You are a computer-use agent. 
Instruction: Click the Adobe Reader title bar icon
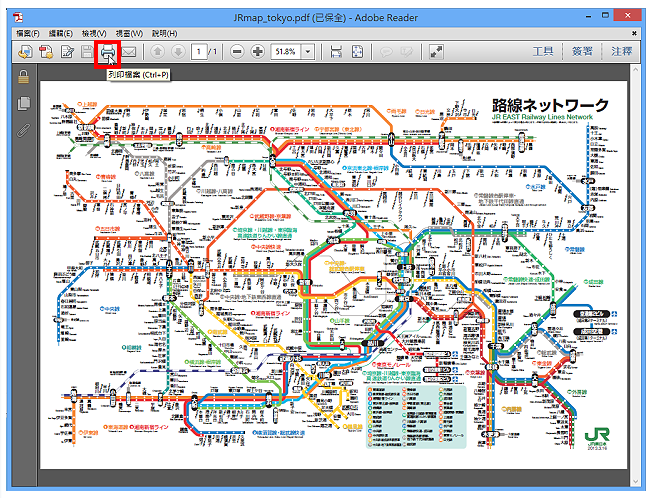pyautogui.click(x=18, y=17)
